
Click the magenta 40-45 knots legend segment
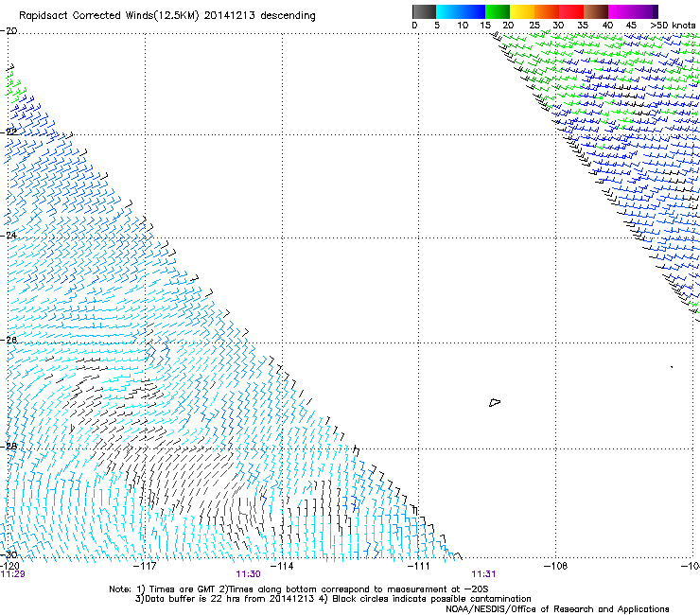[x=621, y=11]
